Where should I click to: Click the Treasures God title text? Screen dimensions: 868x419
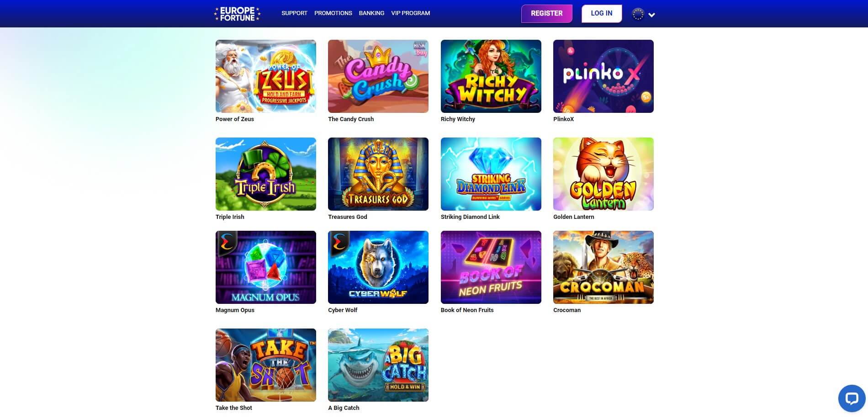(x=348, y=217)
